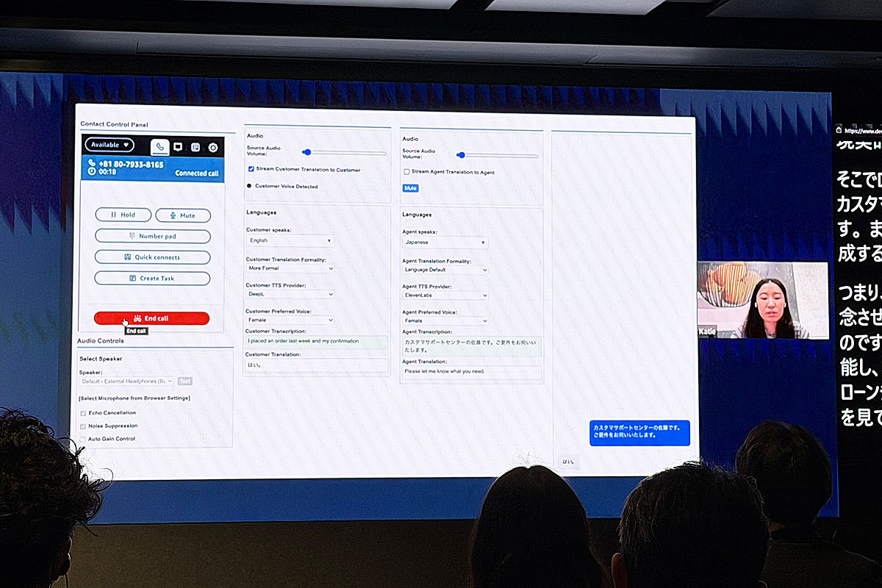The width and height of the screenshot is (882, 588).
Task: Click the Connected call status text
Action: pyautogui.click(x=197, y=173)
